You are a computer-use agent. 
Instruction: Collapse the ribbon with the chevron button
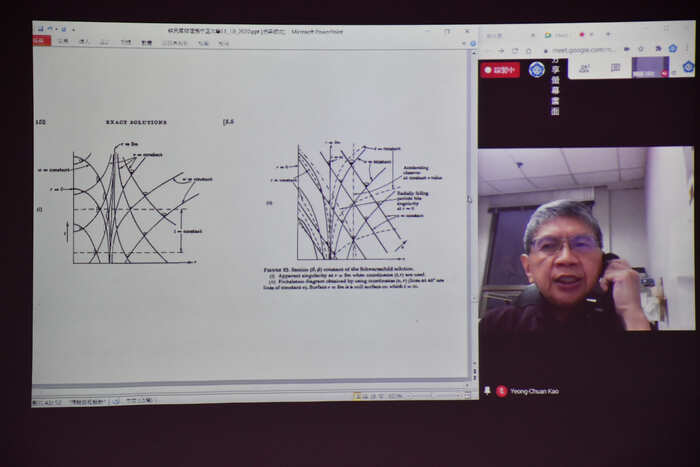[464, 43]
